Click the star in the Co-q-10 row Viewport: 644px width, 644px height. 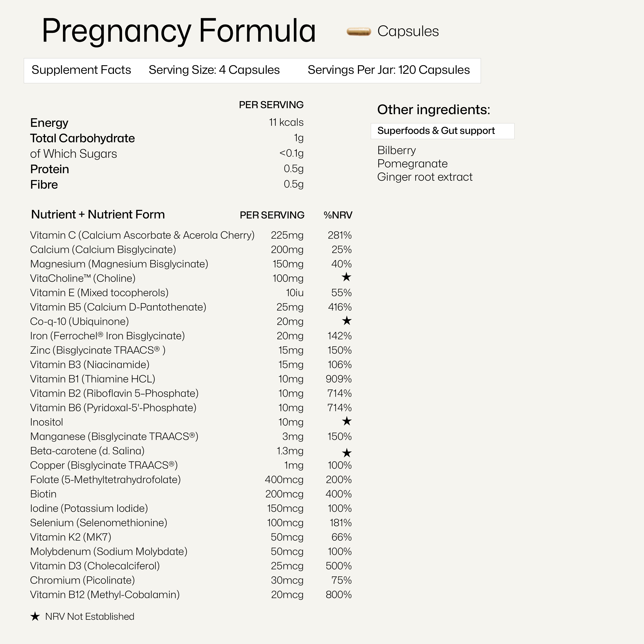click(x=347, y=321)
